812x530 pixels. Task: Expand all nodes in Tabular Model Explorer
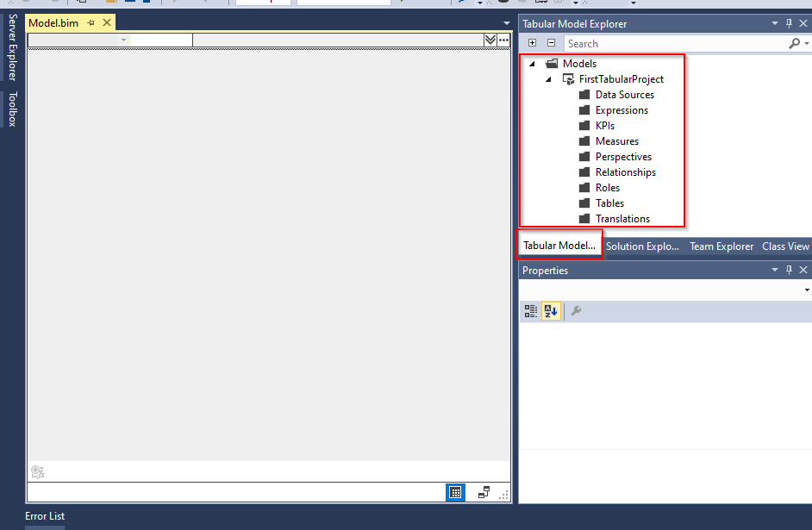533,43
